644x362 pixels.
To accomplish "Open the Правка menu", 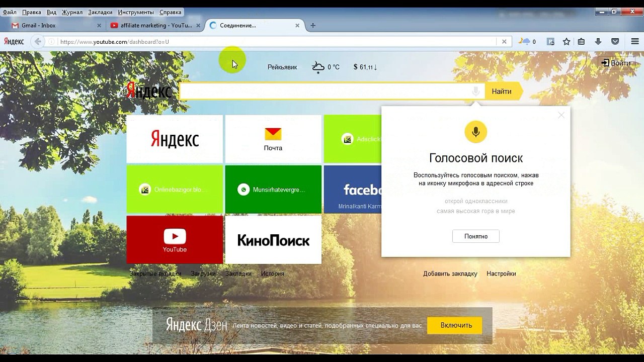I will 32,12.
